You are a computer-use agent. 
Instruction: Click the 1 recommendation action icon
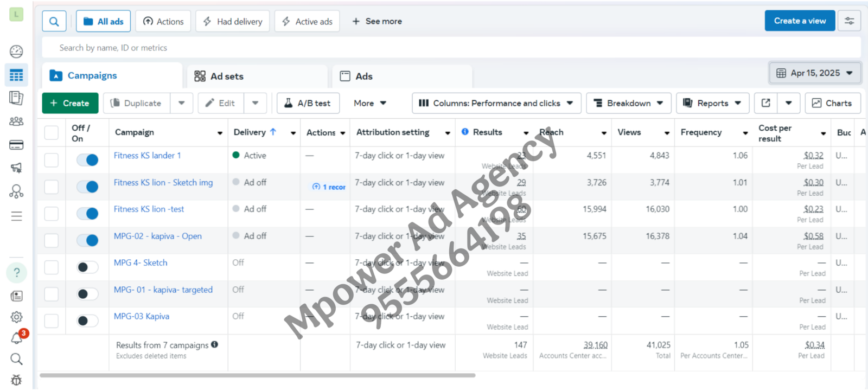(x=329, y=187)
